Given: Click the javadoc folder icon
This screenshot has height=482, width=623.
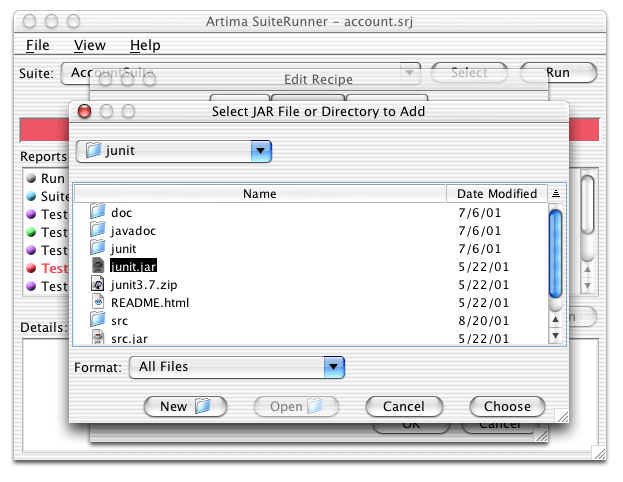Looking at the screenshot, I should click(97, 230).
